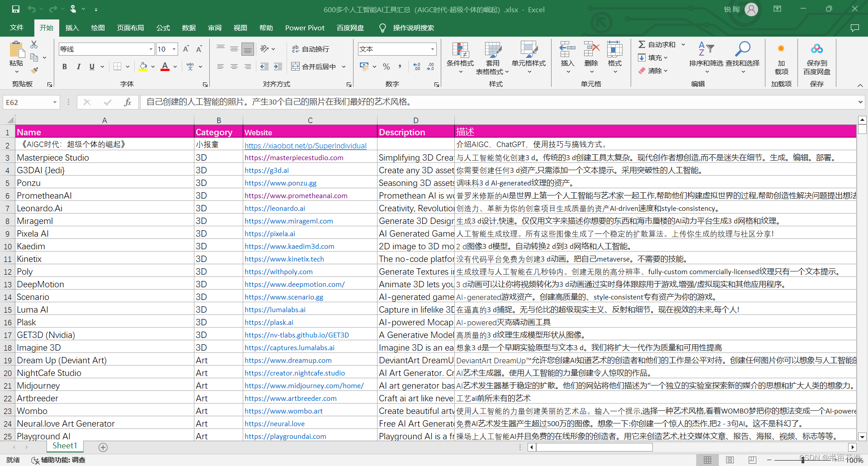Toggle left text alignment
This screenshot has width=868, height=466.
point(221,67)
